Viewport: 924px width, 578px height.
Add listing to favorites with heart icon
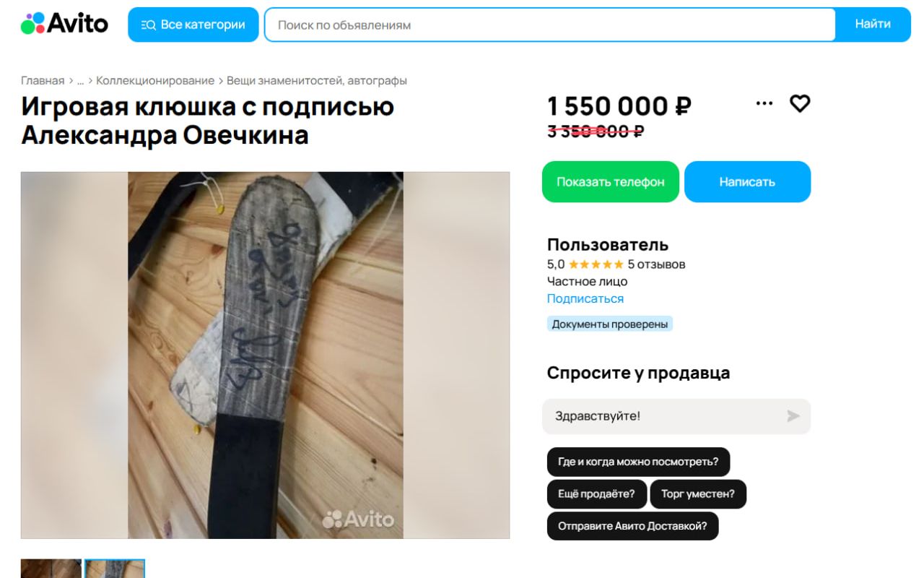[800, 103]
